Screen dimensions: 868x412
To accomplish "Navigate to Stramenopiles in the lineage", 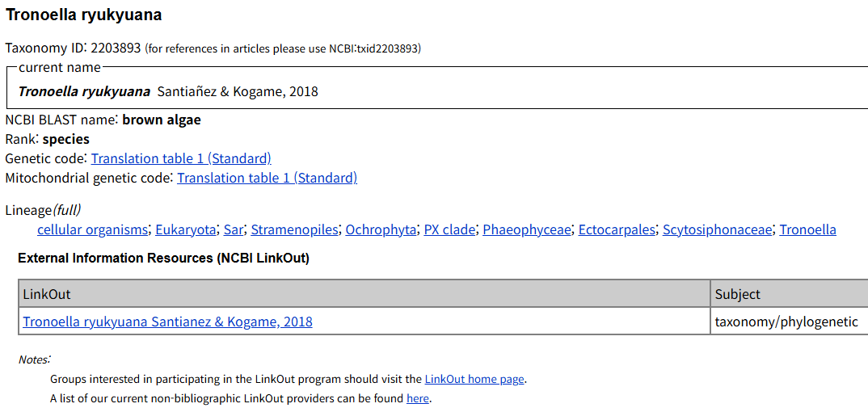I will (x=294, y=229).
